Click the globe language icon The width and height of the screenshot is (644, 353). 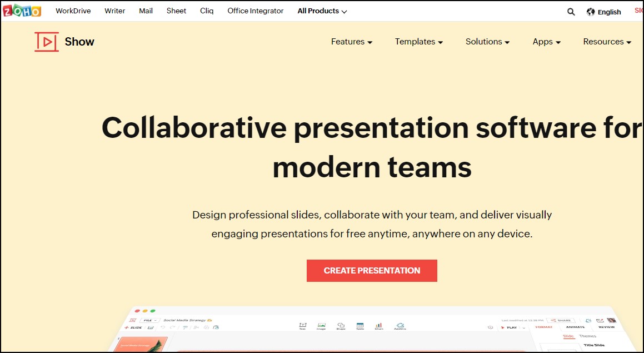click(591, 12)
